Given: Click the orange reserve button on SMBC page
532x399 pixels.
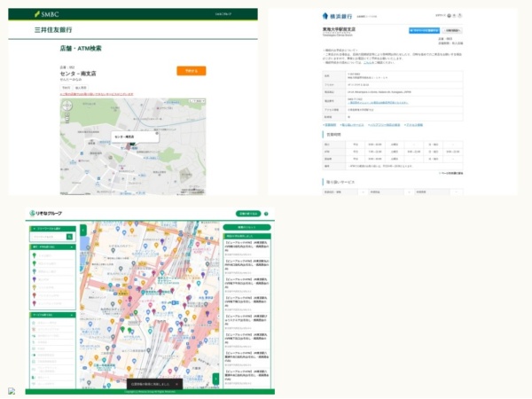Looking at the screenshot, I should click(191, 71).
